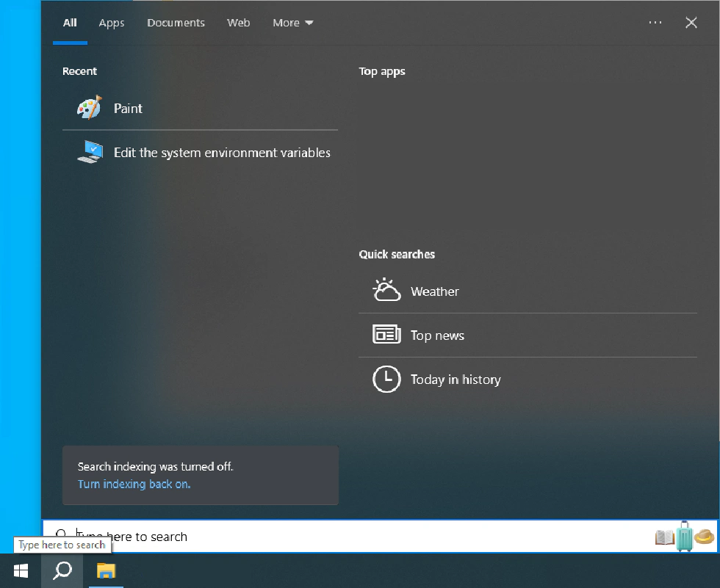Click the computer icon for environment variables
The height and width of the screenshot is (588, 720).
tap(90, 152)
